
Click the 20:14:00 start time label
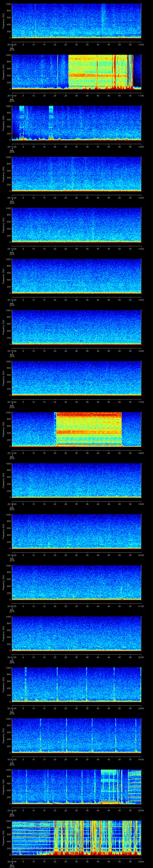12,300
